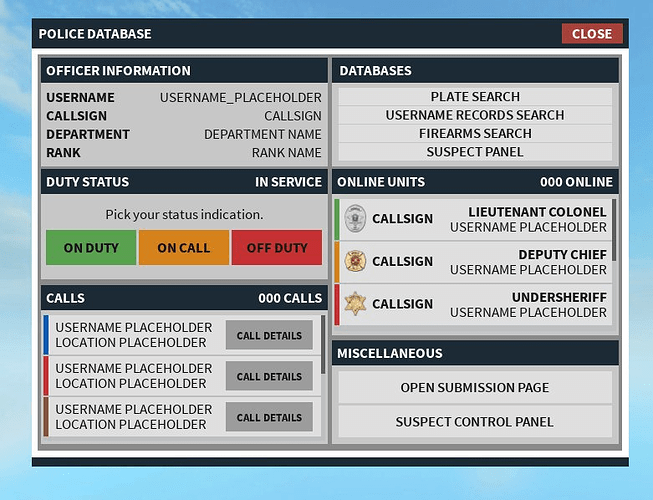Viewport: 653px width, 500px height.
Task: View CALL DETAILS for red-marked call
Action: (x=269, y=376)
